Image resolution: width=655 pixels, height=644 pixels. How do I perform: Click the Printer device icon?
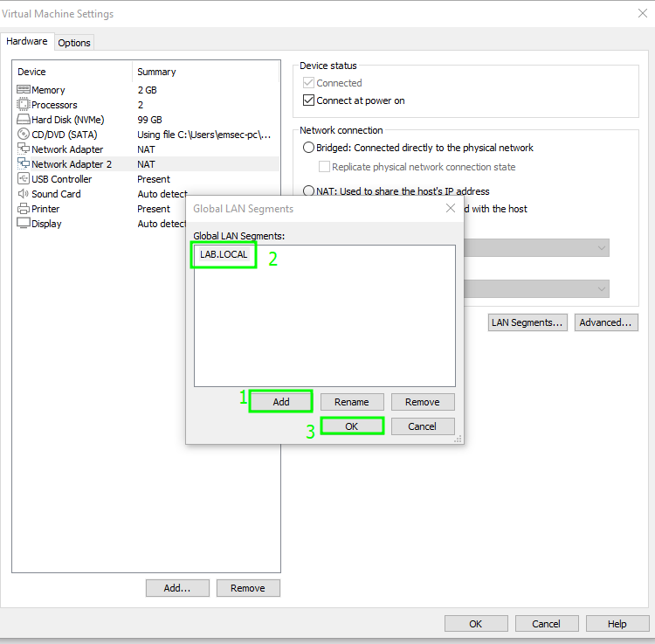coord(24,208)
